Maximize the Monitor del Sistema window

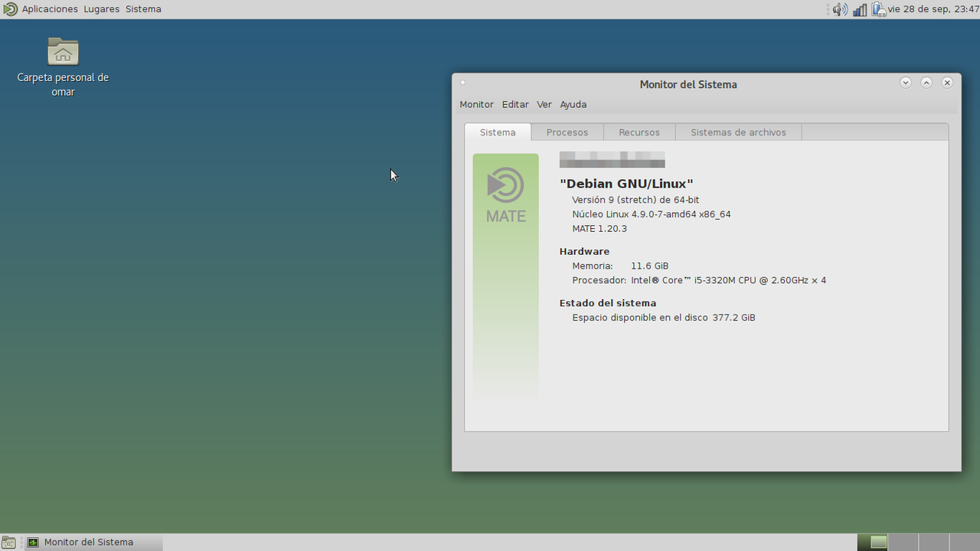[926, 83]
